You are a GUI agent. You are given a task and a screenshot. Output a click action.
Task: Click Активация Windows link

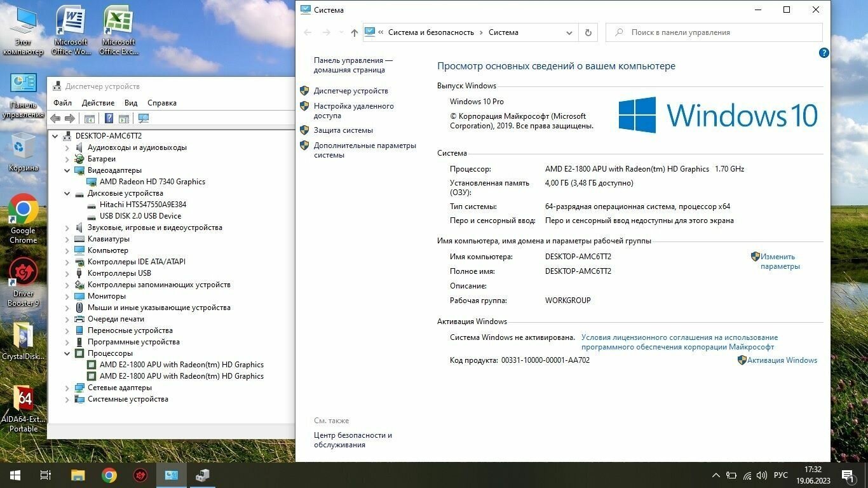click(782, 360)
